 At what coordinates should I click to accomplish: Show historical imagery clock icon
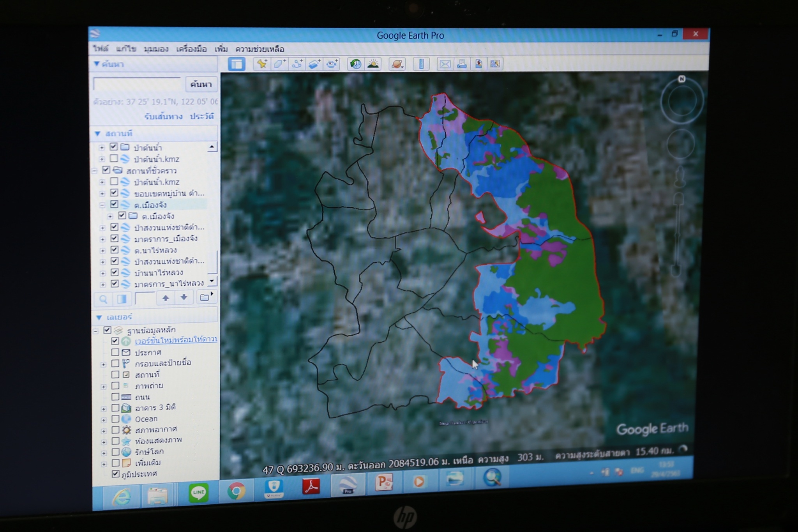[x=355, y=64]
